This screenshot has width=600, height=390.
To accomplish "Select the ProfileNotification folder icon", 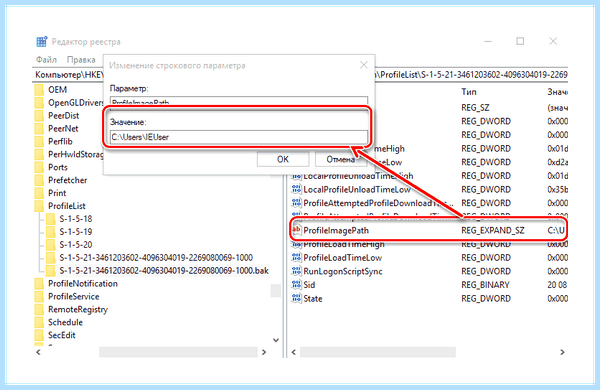I will [x=39, y=284].
